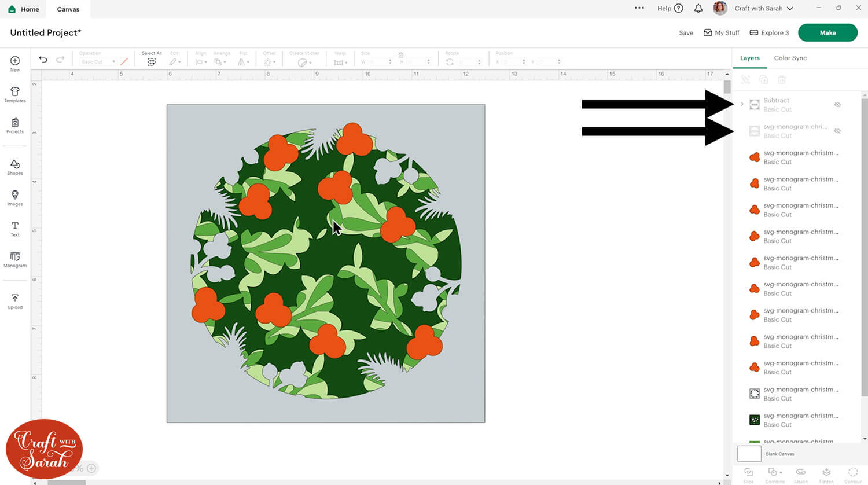Expand the Subtract layer group

click(742, 104)
